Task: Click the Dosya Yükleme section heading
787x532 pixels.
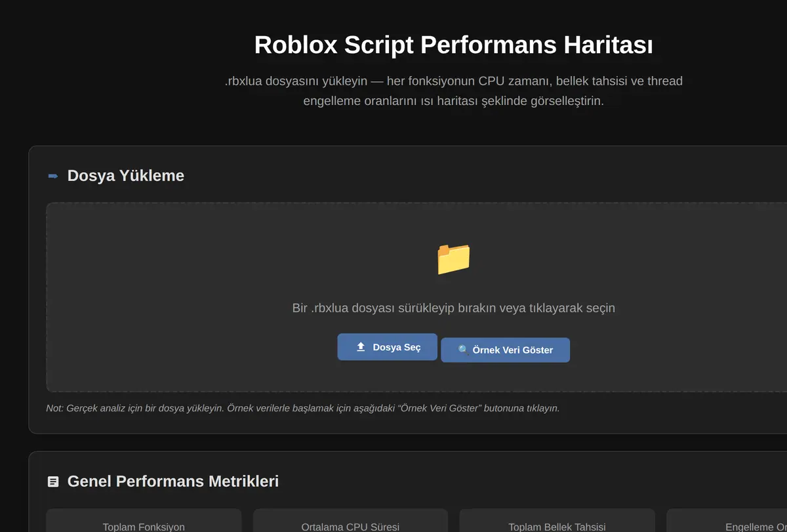Action: coord(126,176)
